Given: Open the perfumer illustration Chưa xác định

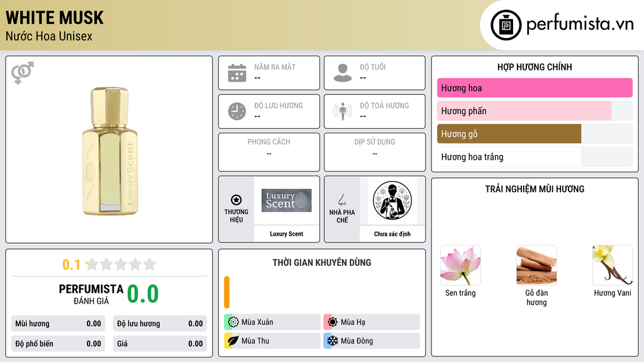Looking at the screenshot, I should pyautogui.click(x=392, y=200).
